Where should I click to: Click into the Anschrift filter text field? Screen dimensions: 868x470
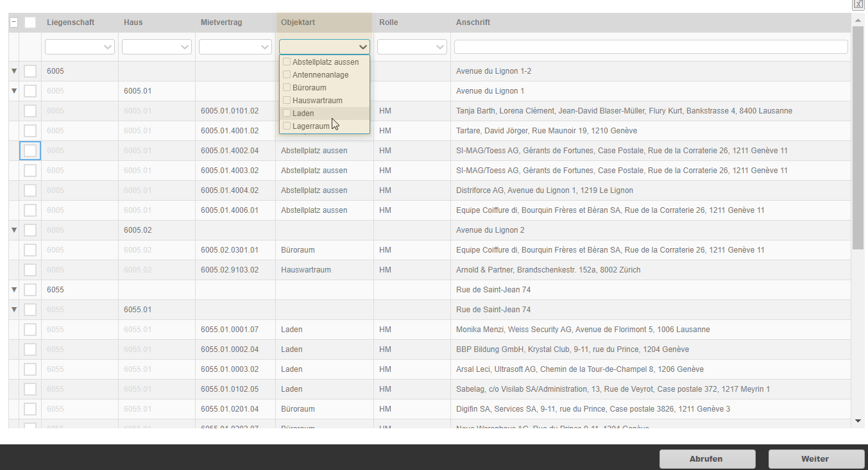(651, 47)
